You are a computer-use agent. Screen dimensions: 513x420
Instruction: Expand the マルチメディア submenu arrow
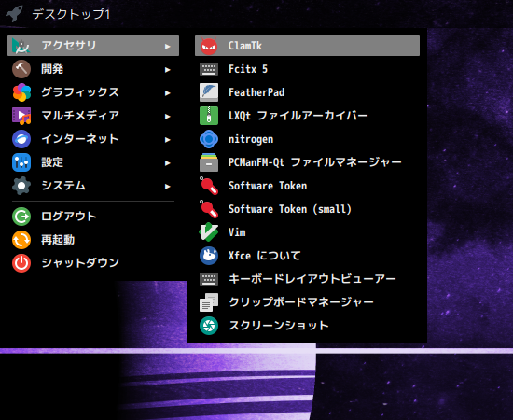click(x=168, y=117)
